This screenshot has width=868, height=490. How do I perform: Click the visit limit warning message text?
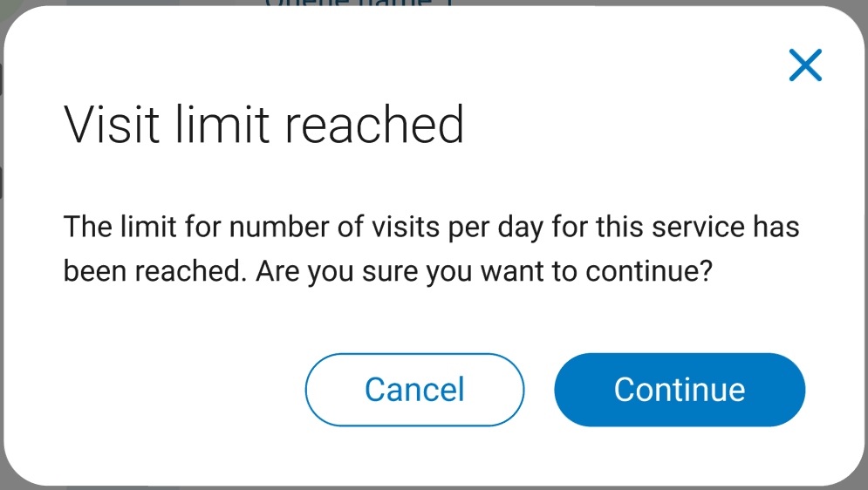tap(431, 249)
